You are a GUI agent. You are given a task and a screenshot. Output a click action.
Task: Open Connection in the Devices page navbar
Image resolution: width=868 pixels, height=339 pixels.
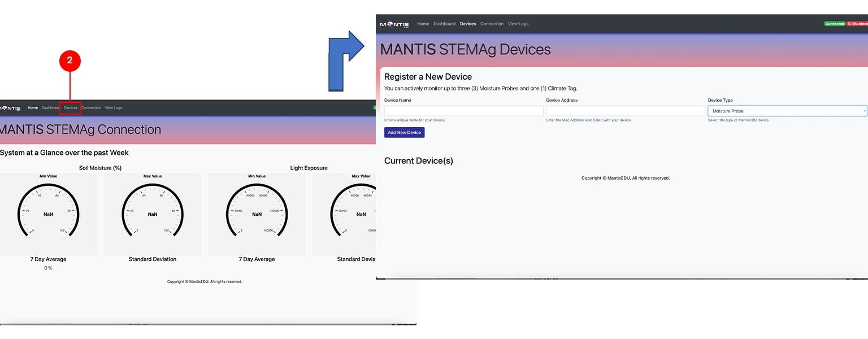[492, 24]
